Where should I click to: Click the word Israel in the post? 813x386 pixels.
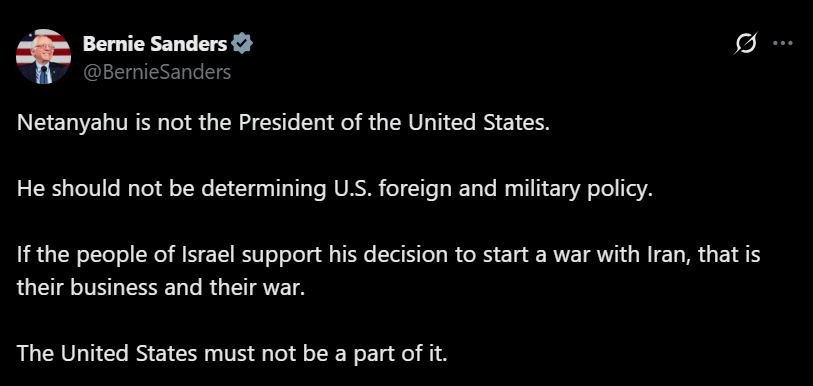point(207,255)
